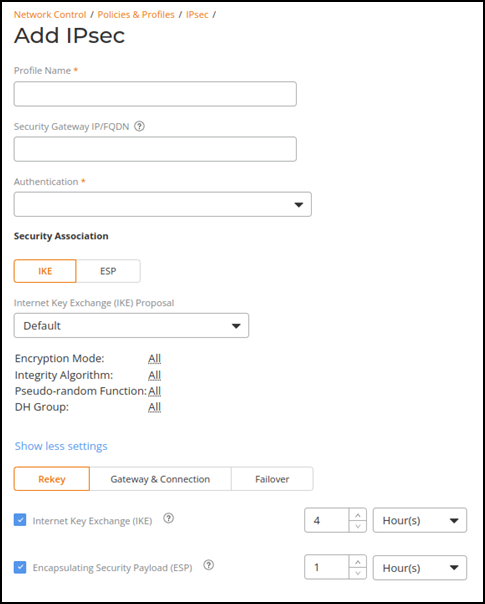Decrease ESP rekey value with down arrow
Viewport: 485px width, 604px height.
pyautogui.click(x=358, y=574)
